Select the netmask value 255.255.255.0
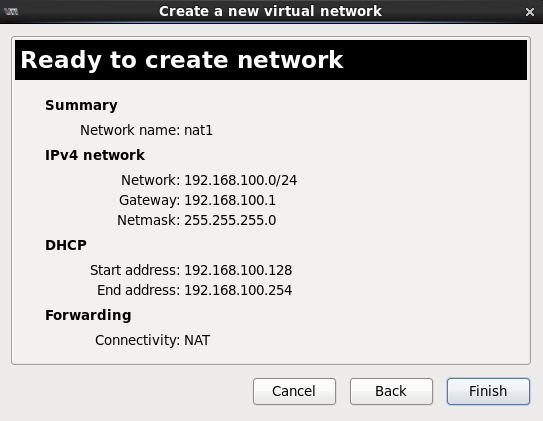Screen dimensions: 543x421 [230, 221]
